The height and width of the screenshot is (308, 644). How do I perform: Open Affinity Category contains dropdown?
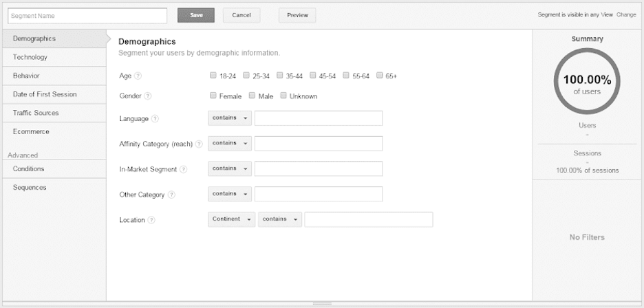(x=230, y=143)
